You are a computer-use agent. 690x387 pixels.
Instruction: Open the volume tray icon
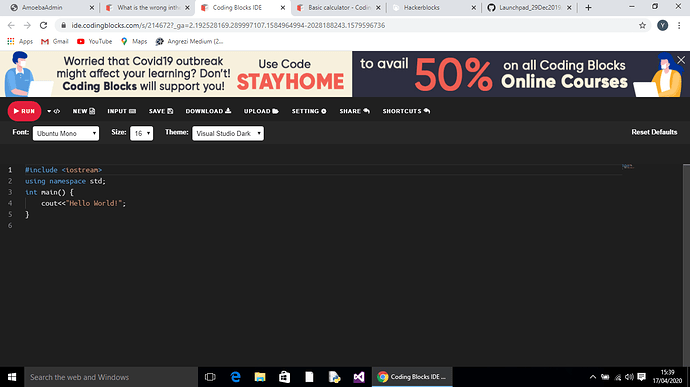[629, 377]
